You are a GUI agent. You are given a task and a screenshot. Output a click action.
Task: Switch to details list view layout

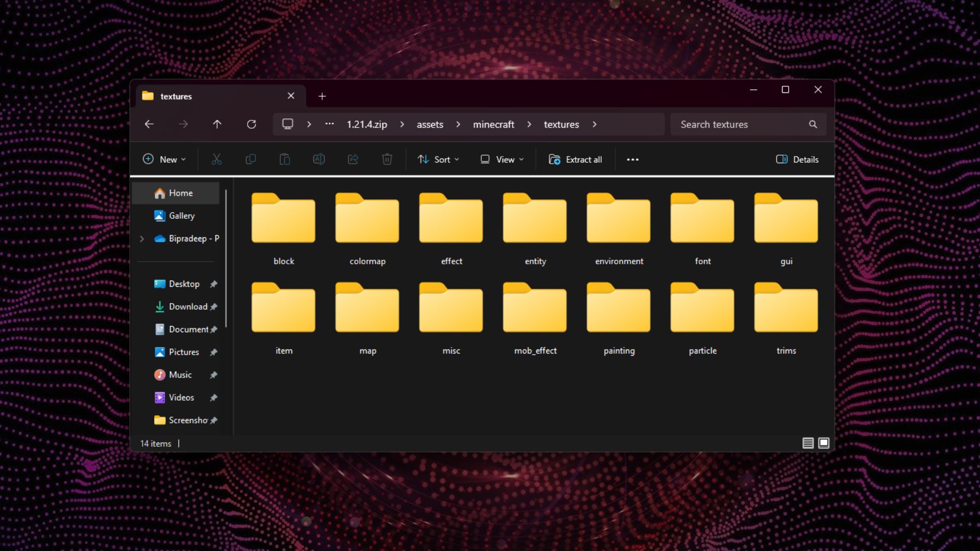[807, 443]
